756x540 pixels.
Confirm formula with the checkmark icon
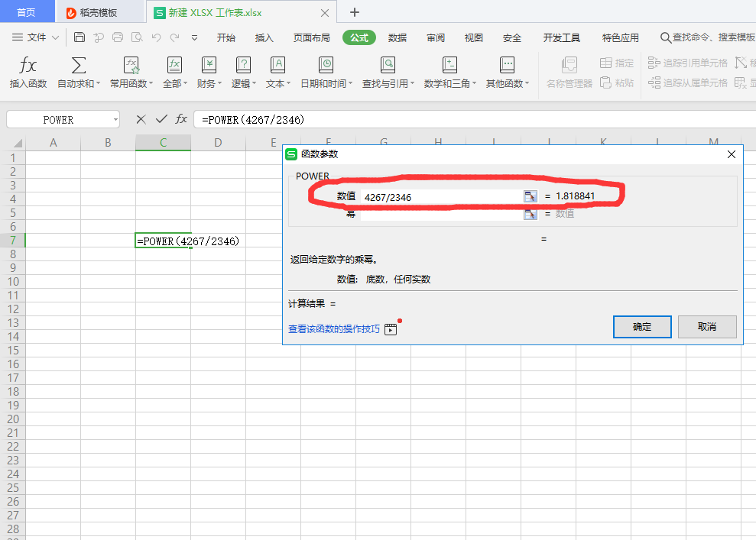coord(161,119)
